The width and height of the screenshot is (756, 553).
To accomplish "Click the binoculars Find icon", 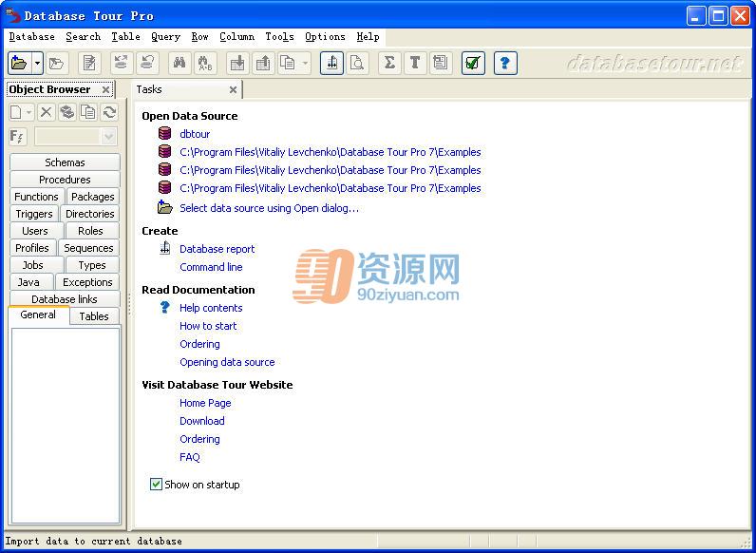I will click(x=180, y=63).
